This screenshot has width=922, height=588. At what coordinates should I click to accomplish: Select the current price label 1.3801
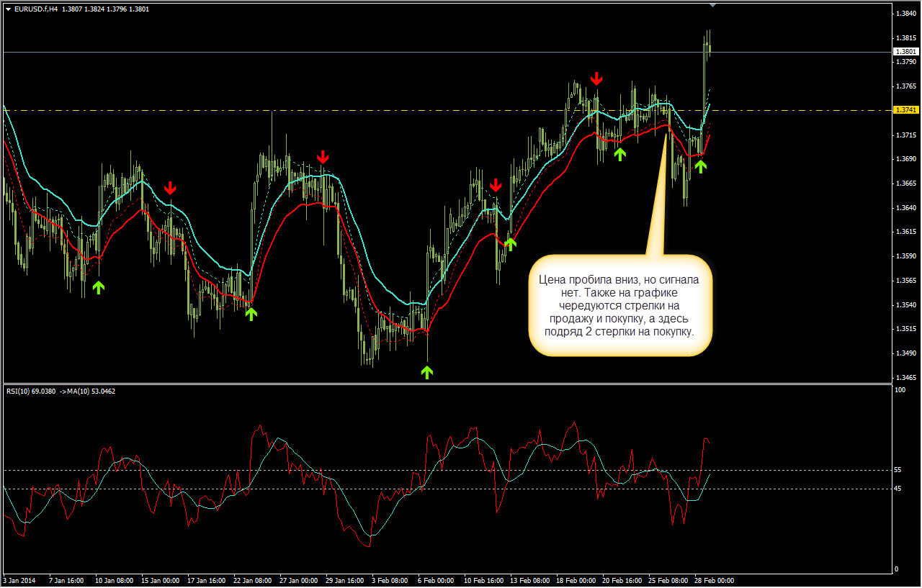tap(906, 52)
